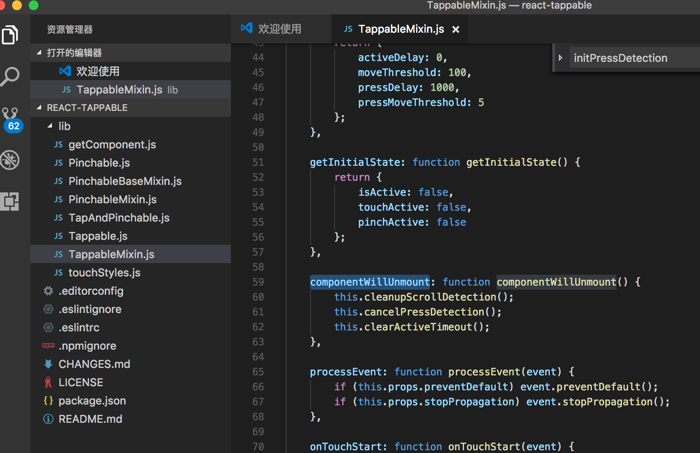The image size is (700, 453).
Task: Collapse the REACT-TAPPABLE section
Action: pyautogui.click(x=39, y=108)
